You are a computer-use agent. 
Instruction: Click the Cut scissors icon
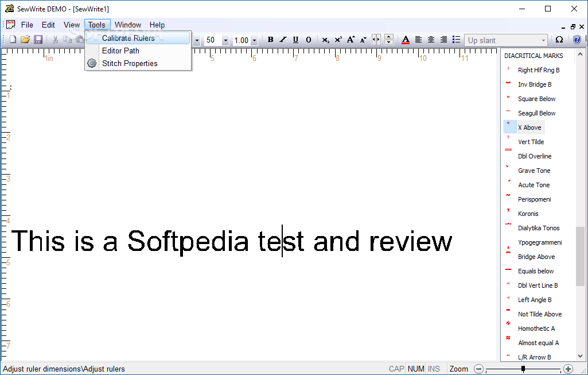tap(55, 40)
